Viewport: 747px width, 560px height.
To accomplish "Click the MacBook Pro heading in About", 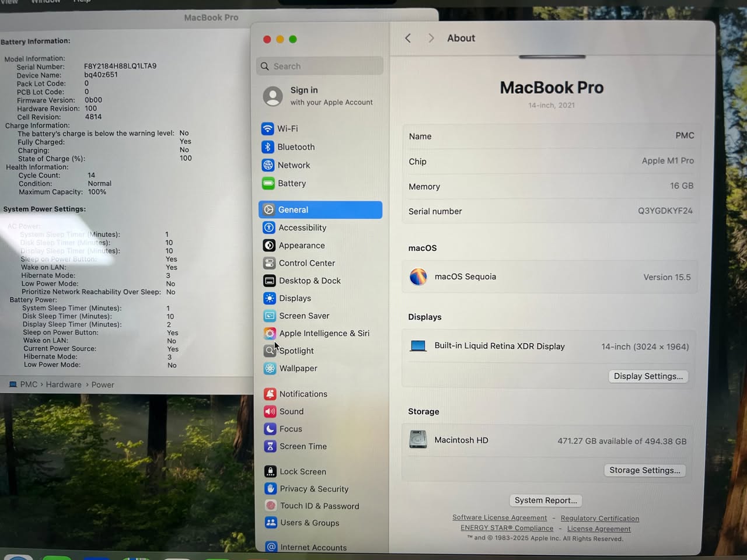I will 551,87.
